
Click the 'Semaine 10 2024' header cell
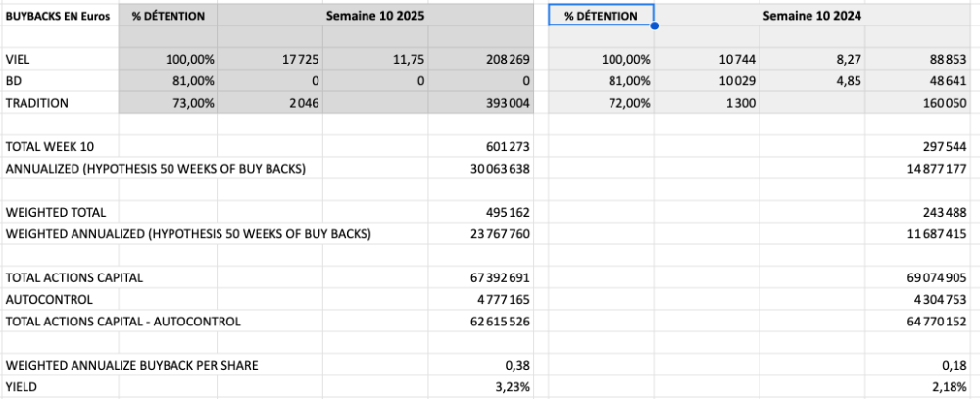pos(812,16)
